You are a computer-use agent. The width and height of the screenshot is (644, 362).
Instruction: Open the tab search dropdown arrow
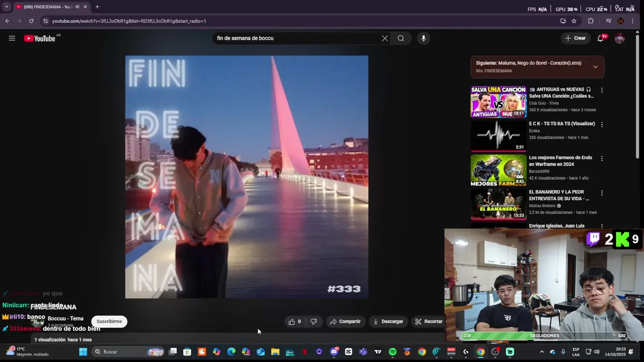click(x=7, y=7)
